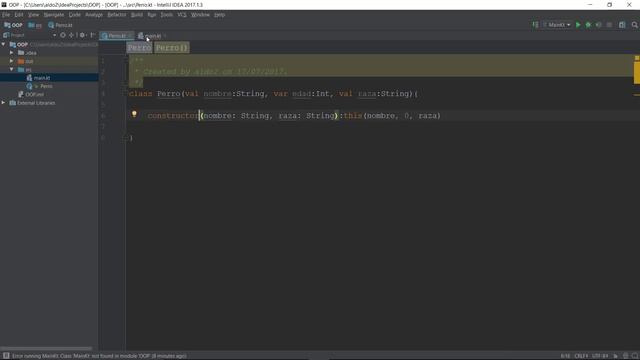Open the Analyze menu
The image size is (640, 360).
(x=94, y=15)
